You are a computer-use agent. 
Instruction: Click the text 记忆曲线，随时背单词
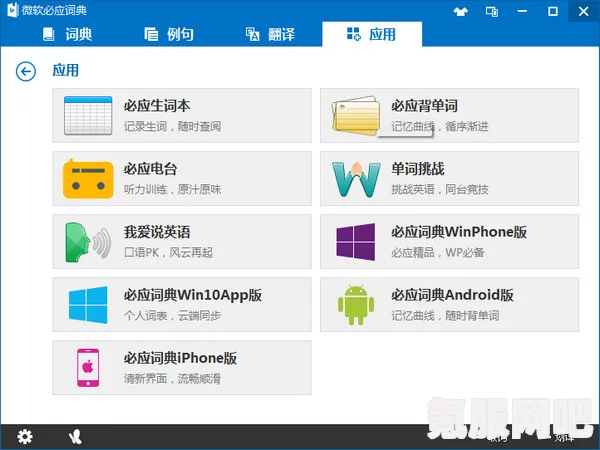[445, 316]
